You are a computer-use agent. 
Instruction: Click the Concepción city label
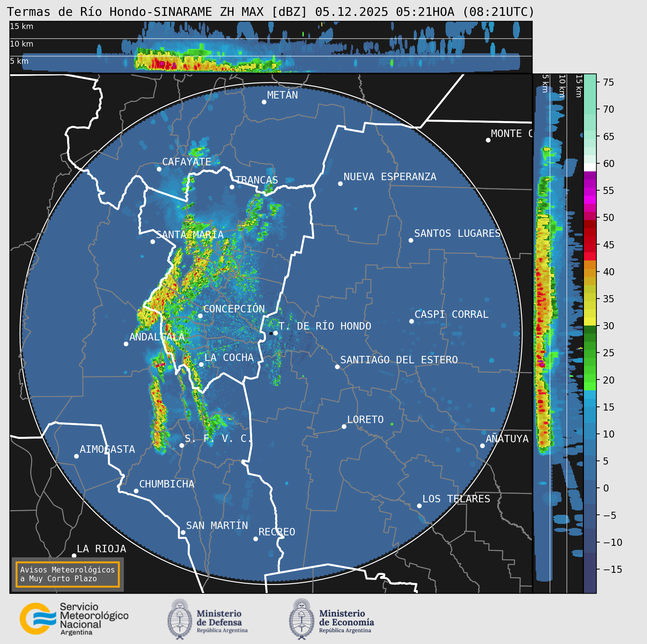(x=234, y=309)
